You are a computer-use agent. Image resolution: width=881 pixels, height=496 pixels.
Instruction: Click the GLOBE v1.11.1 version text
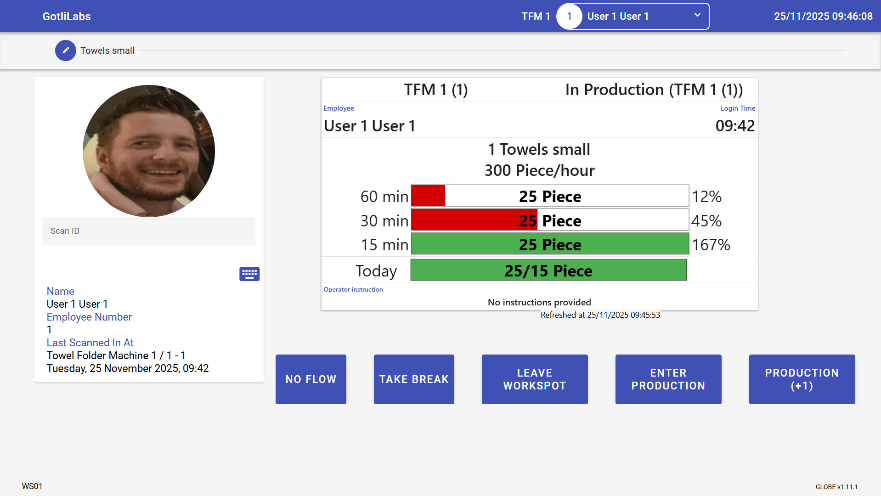pyautogui.click(x=837, y=486)
